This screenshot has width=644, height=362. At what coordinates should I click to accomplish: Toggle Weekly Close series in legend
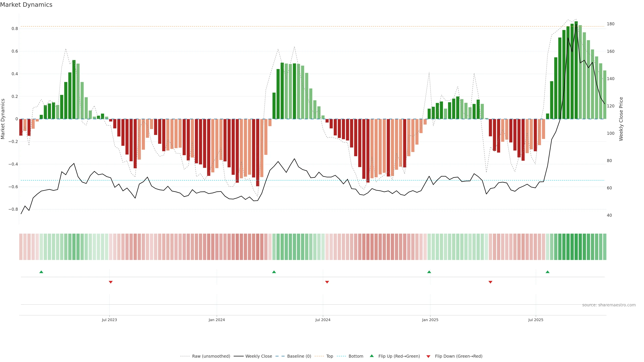[258, 356]
